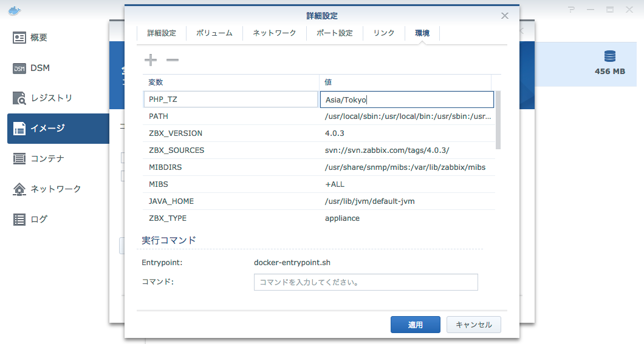Click the PATH value /usr/local/sbin cell
The height and width of the screenshot is (344, 644).
408,116
